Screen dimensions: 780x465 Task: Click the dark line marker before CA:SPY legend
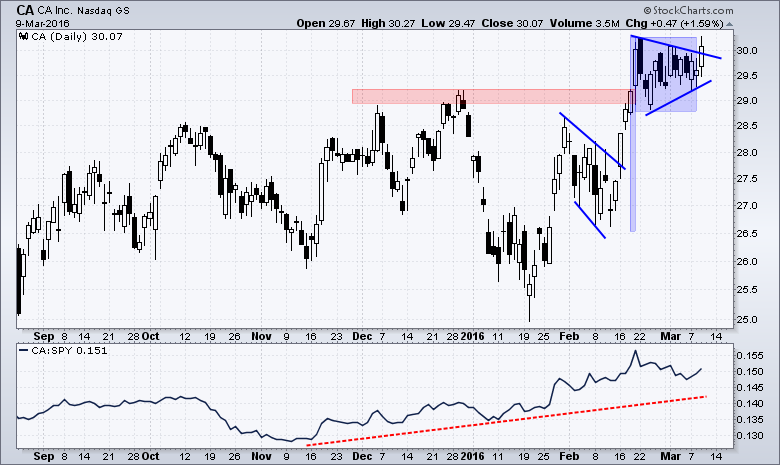[x=23, y=350]
